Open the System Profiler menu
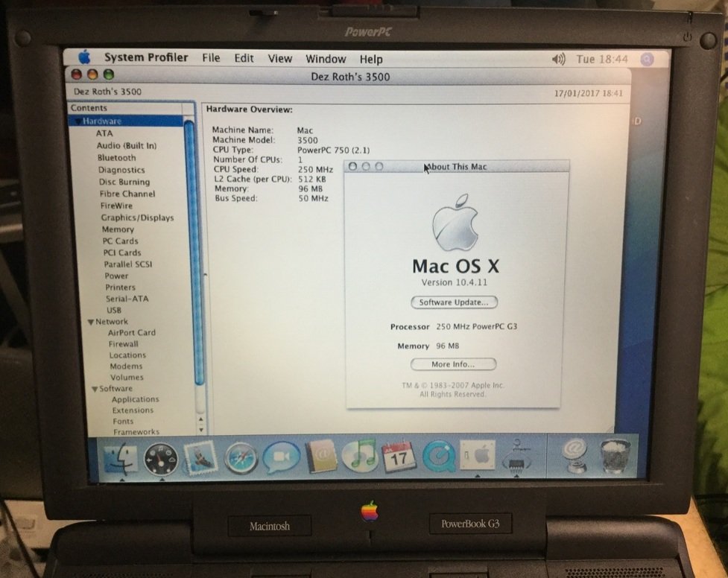The width and height of the screenshot is (728, 578). [x=146, y=57]
